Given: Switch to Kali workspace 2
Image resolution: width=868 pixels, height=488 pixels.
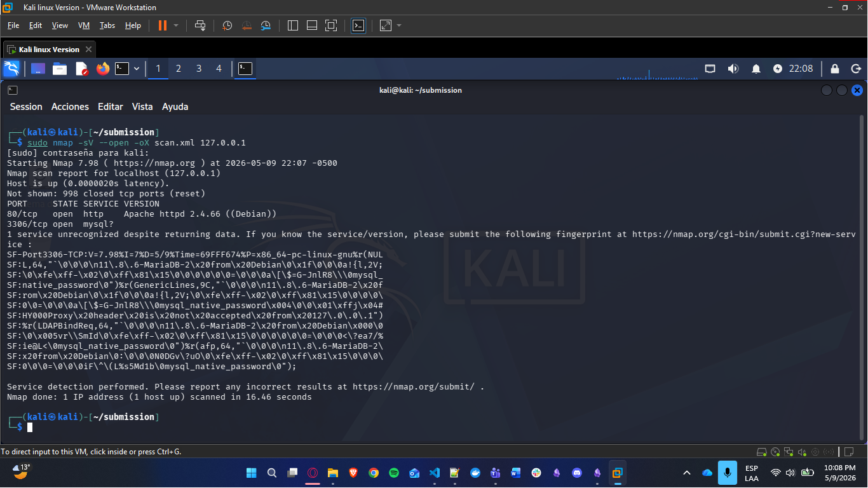Looking at the screenshot, I should point(179,69).
